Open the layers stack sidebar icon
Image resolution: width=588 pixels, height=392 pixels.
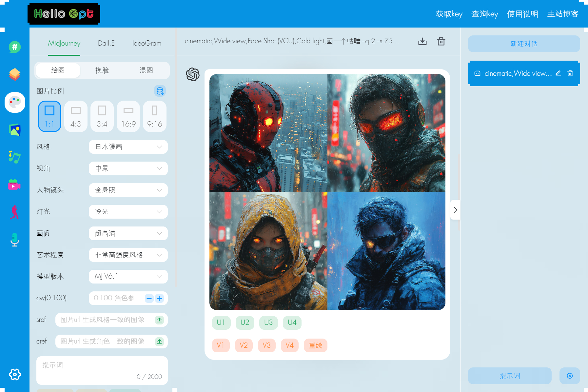tap(14, 74)
